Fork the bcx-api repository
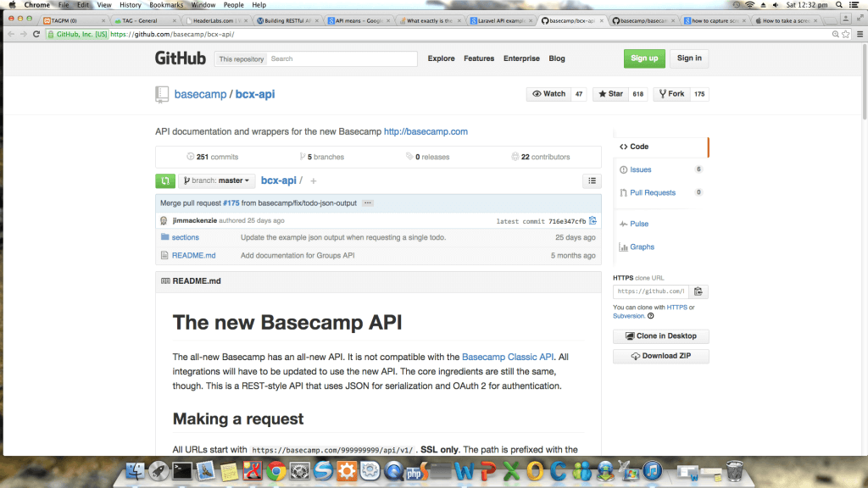 [671, 94]
